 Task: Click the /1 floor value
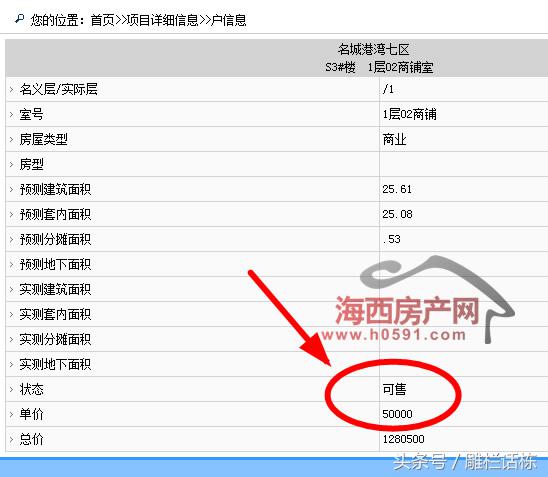388,89
